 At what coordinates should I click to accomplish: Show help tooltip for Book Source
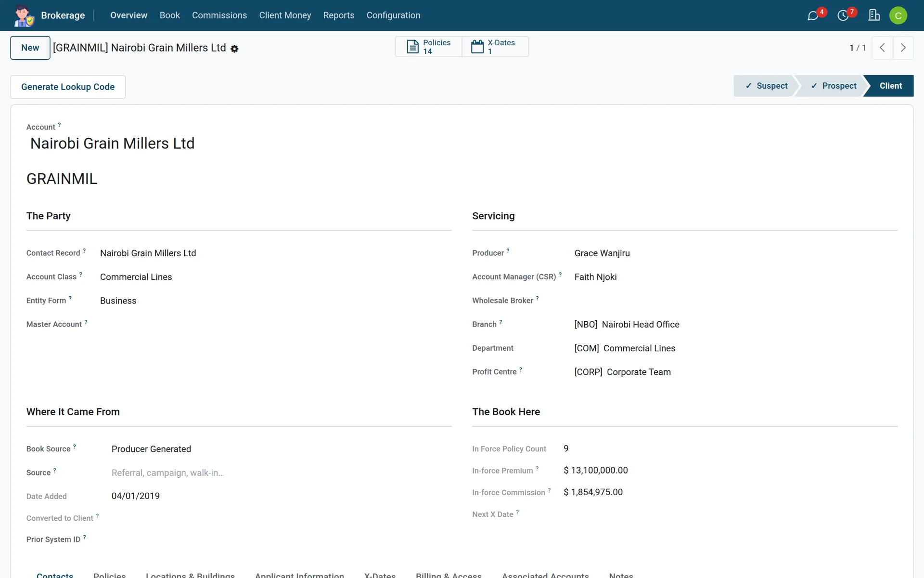tap(75, 447)
